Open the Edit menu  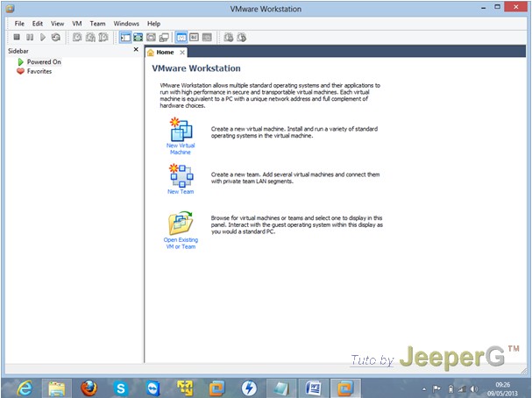(x=38, y=24)
